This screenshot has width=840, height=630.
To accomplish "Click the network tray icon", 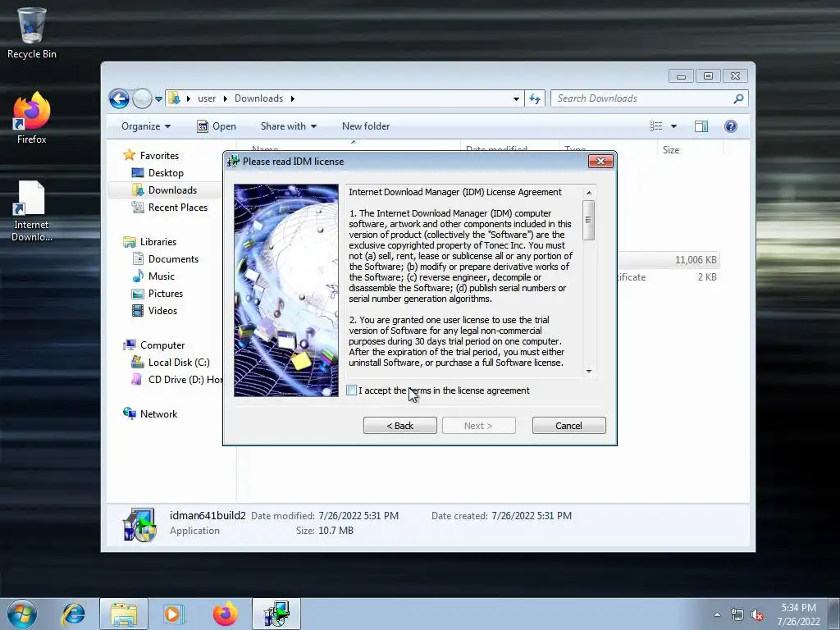I will tap(737, 615).
